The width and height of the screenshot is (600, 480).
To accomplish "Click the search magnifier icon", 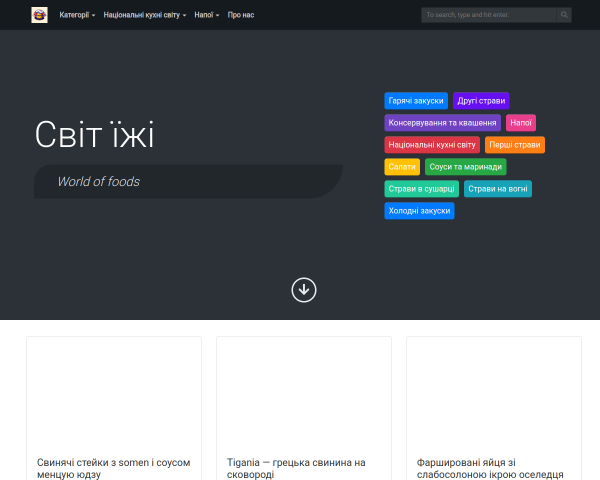I will point(564,15).
